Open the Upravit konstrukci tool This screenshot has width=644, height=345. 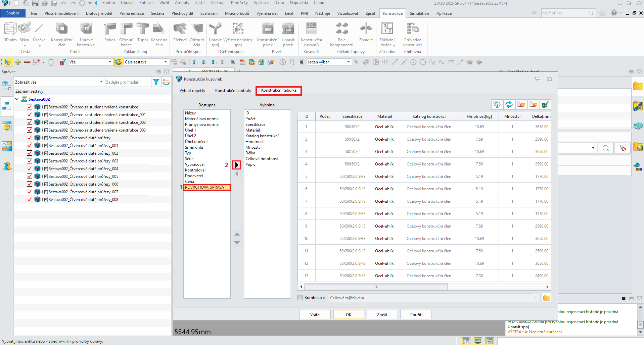[86, 35]
